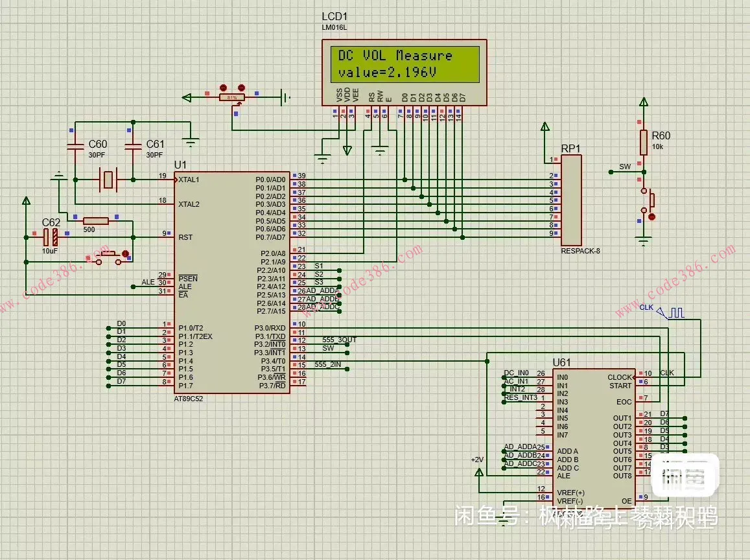Select electrolytic capacitor C62 symbol

[x=49, y=237]
